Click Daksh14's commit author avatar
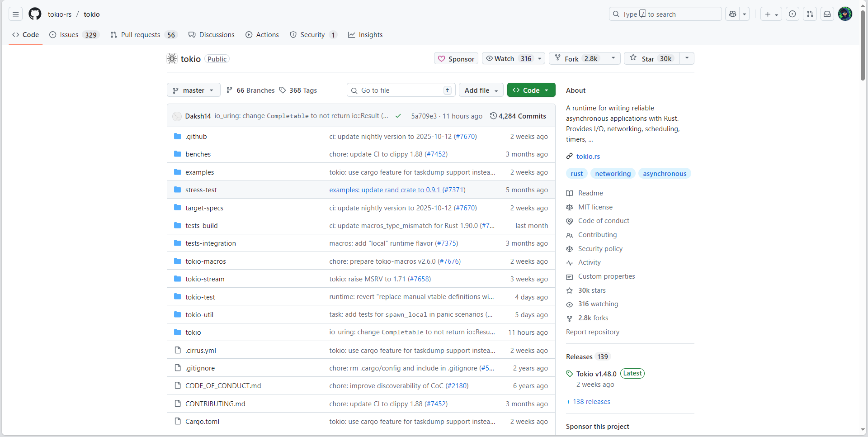The image size is (868, 437). tap(177, 116)
